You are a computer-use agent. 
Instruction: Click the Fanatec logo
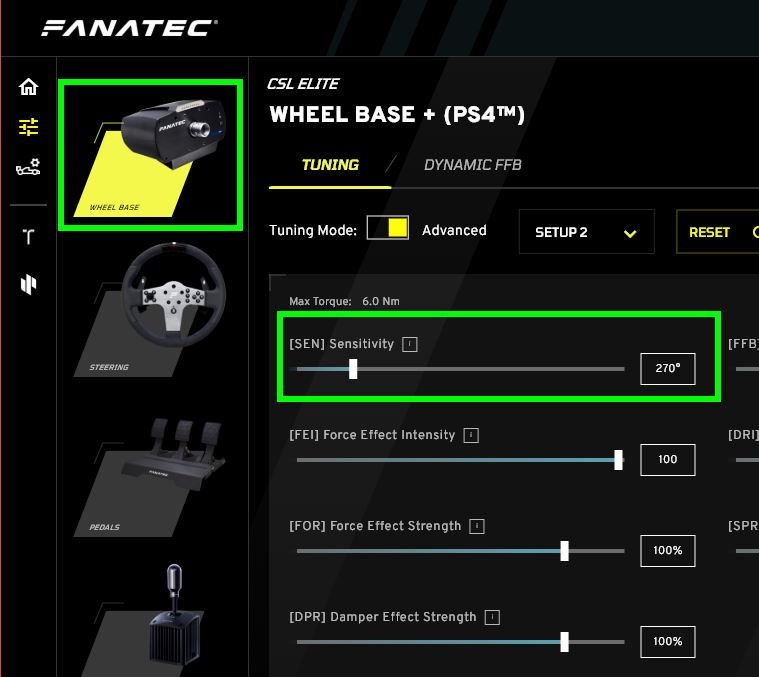(129, 28)
